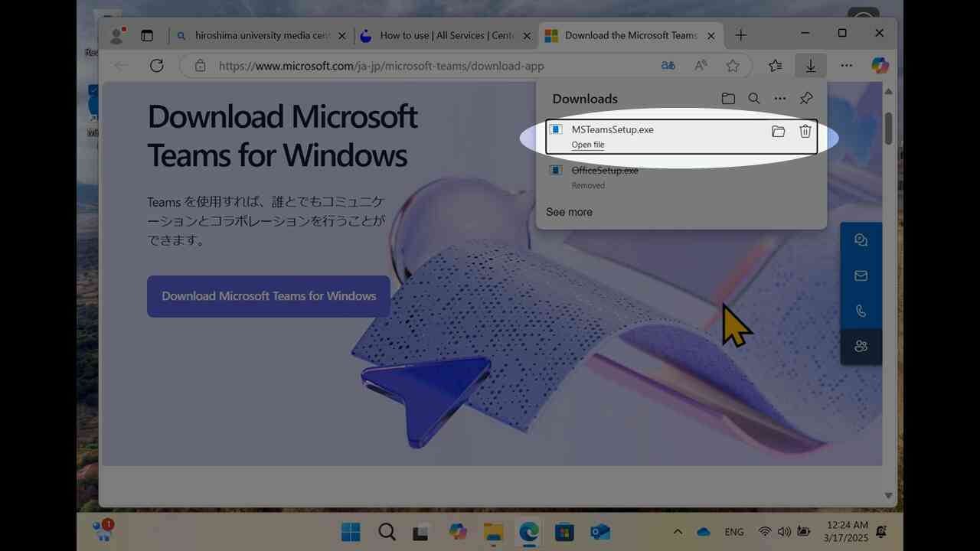Viewport: 980px width, 551px height.
Task: Open Task View on taskbar
Action: [421, 532]
